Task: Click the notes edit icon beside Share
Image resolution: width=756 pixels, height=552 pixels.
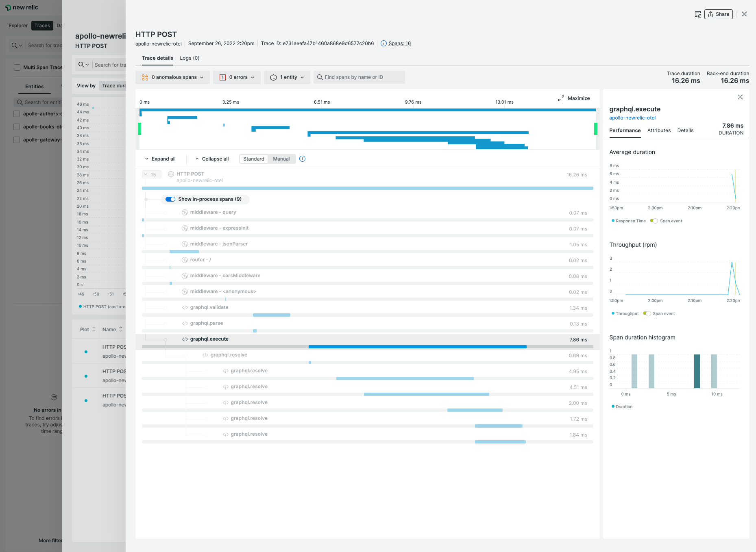Action: pyautogui.click(x=698, y=14)
